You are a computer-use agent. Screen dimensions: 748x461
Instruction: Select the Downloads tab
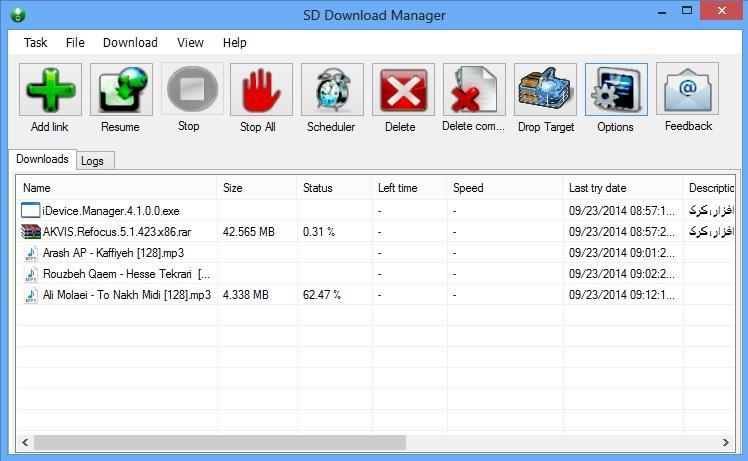[x=42, y=159]
